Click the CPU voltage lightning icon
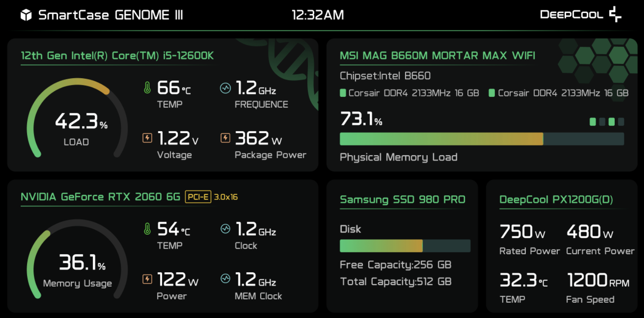644x318 pixels. click(147, 137)
